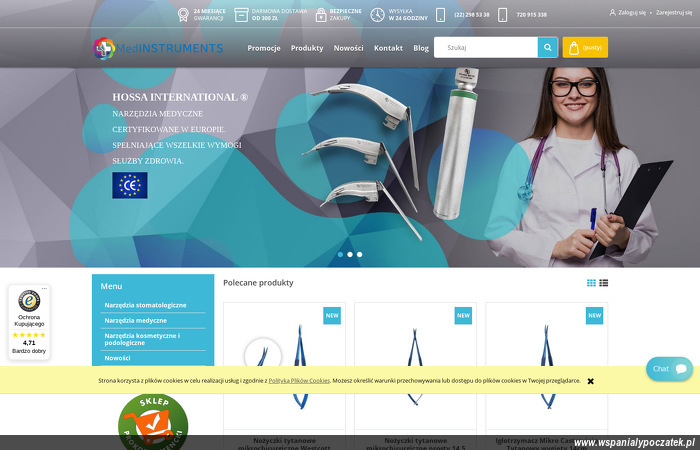Image resolution: width=700 pixels, height=450 pixels.
Task: Open the Produkty menu item
Action: [307, 48]
